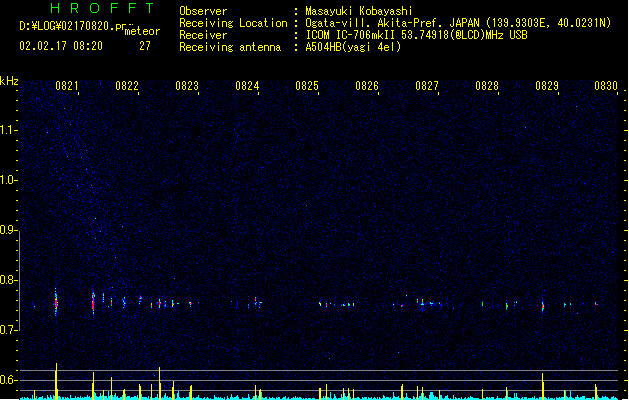Click the 1.1 kHz axis label
This screenshot has height=400, width=629.
(x=8, y=130)
